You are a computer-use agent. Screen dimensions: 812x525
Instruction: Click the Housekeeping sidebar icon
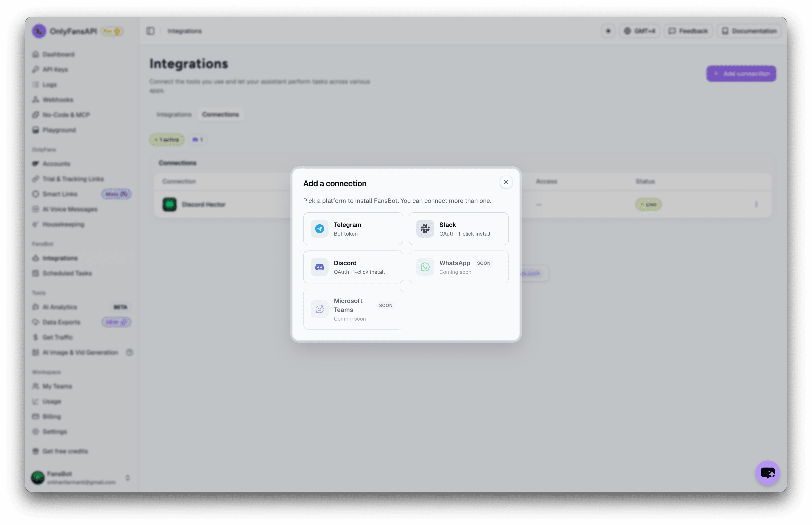pyautogui.click(x=35, y=224)
